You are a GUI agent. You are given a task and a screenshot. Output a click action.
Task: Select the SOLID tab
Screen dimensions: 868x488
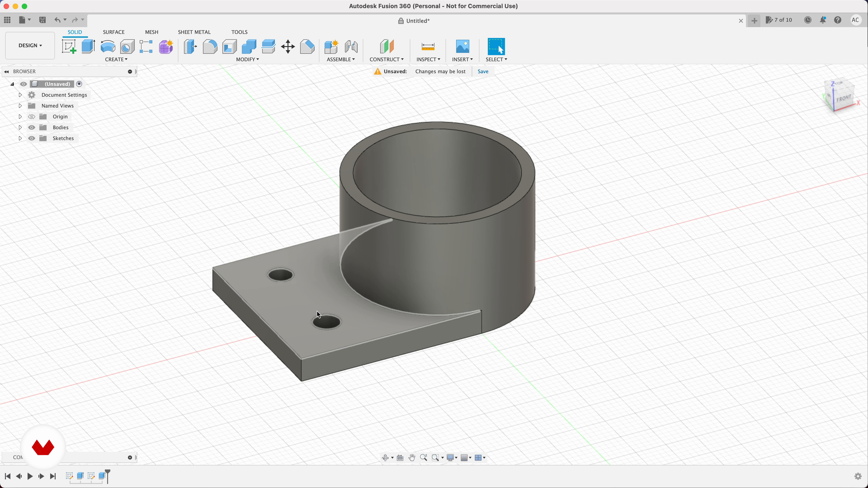pyautogui.click(x=75, y=32)
